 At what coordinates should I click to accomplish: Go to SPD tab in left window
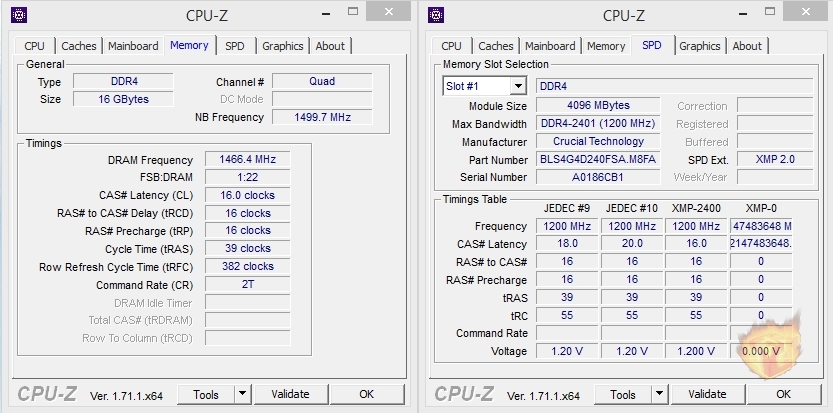[x=234, y=46]
